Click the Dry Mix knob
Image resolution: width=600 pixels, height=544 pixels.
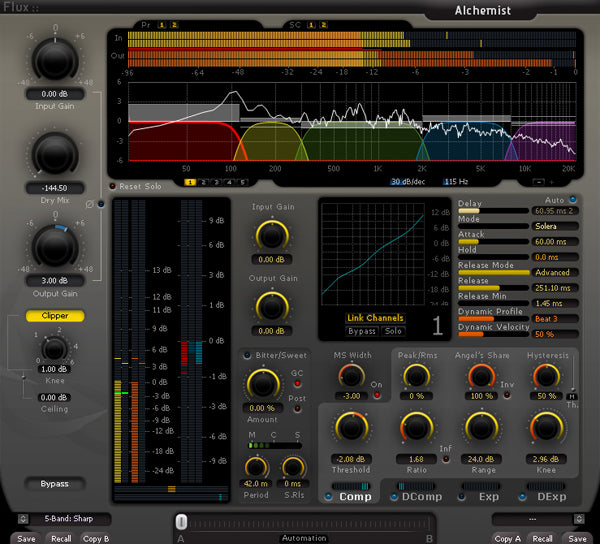(54, 153)
